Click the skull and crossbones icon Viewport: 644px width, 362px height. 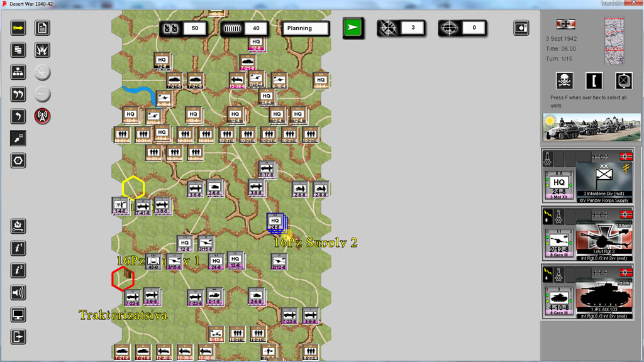pos(564,81)
